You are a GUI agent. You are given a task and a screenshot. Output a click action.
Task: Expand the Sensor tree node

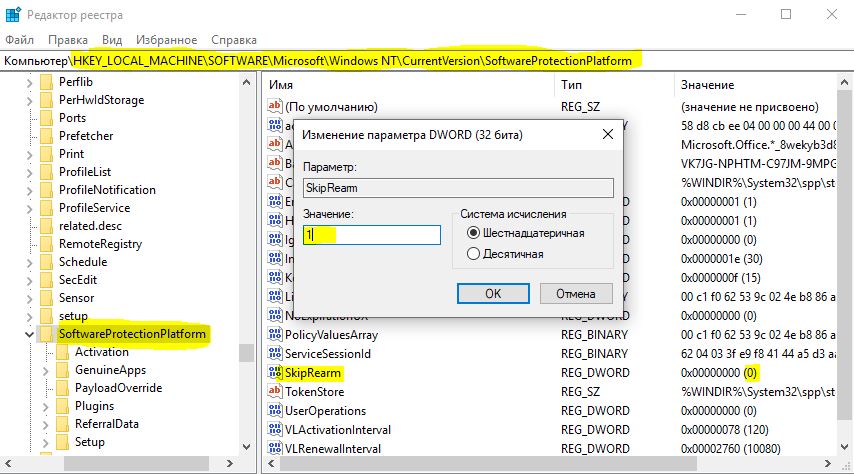point(29,299)
